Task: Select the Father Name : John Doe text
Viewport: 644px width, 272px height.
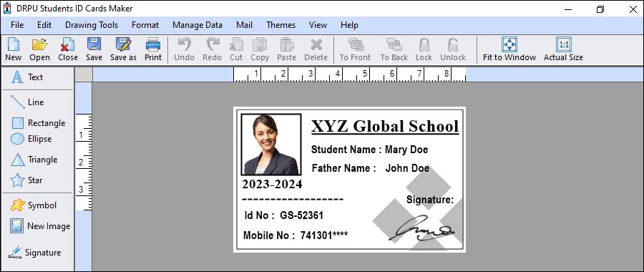Action: [x=371, y=168]
